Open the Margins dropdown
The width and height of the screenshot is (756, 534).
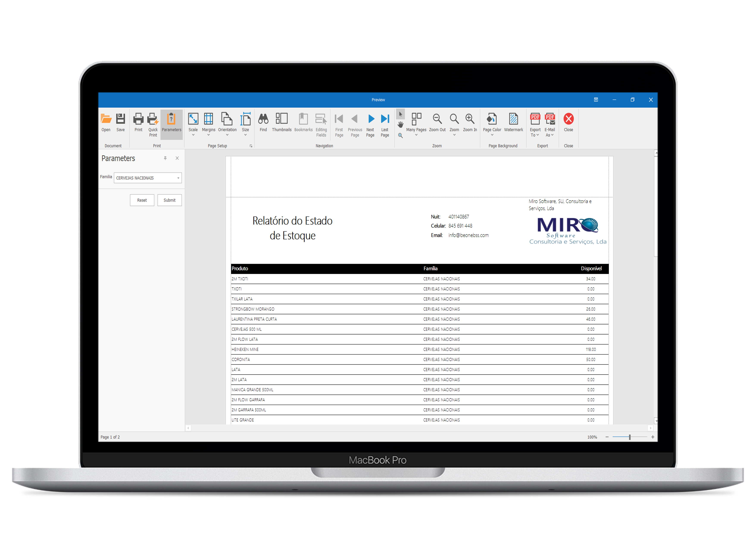[208, 125]
